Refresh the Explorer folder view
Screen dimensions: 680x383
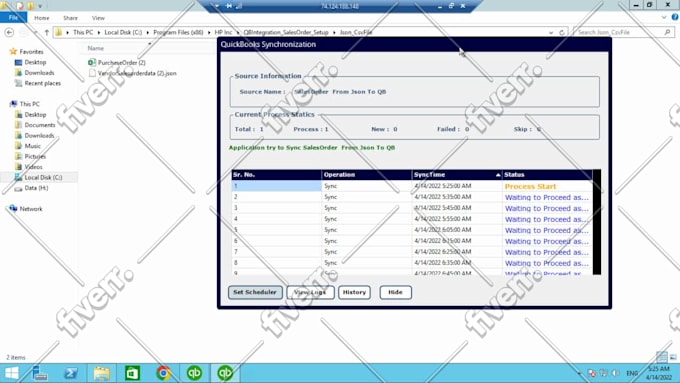tap(562, 33)
